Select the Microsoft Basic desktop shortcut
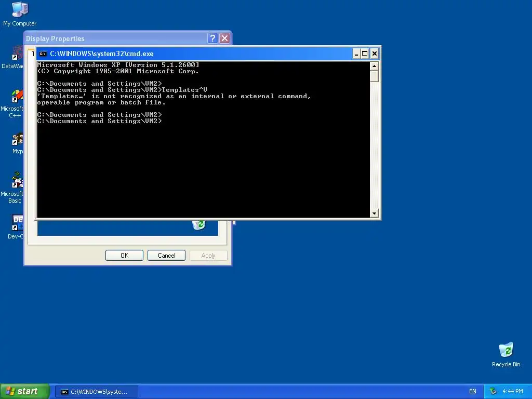This screenshot has width=532, height=399. coord(12,188)
